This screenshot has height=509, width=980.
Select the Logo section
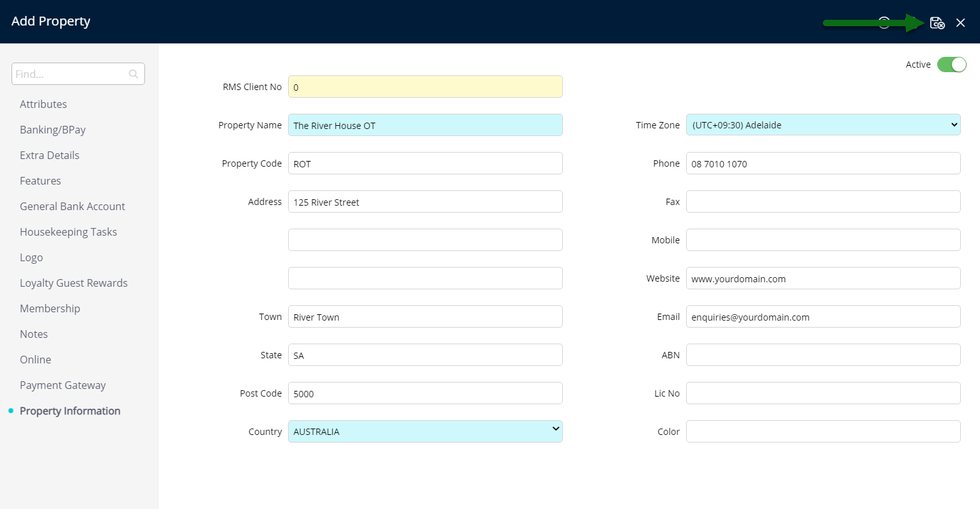coord(31,257)
